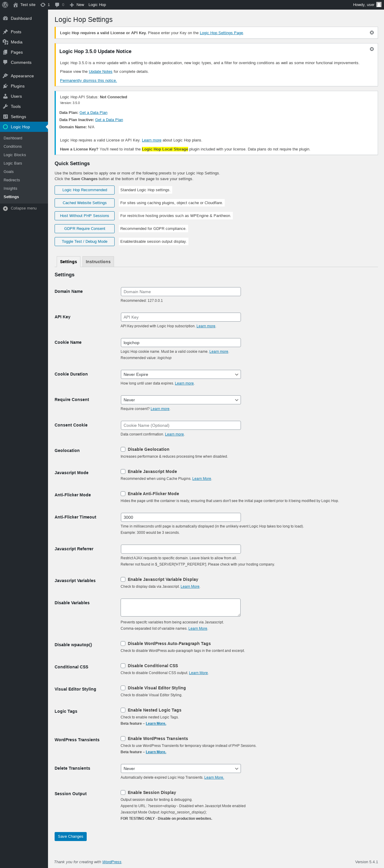Click the Collapse menu arrow icon
Image resolution: width=384 pixels, height=868 pixels.
click(x=5, y=208)
